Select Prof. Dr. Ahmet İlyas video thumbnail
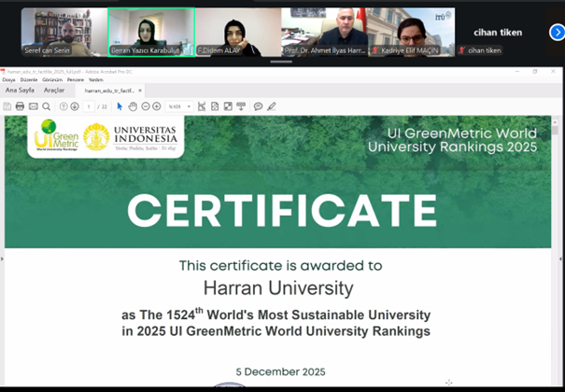The height and width of the screenshot is (392, 565). (x=324, y=33)
